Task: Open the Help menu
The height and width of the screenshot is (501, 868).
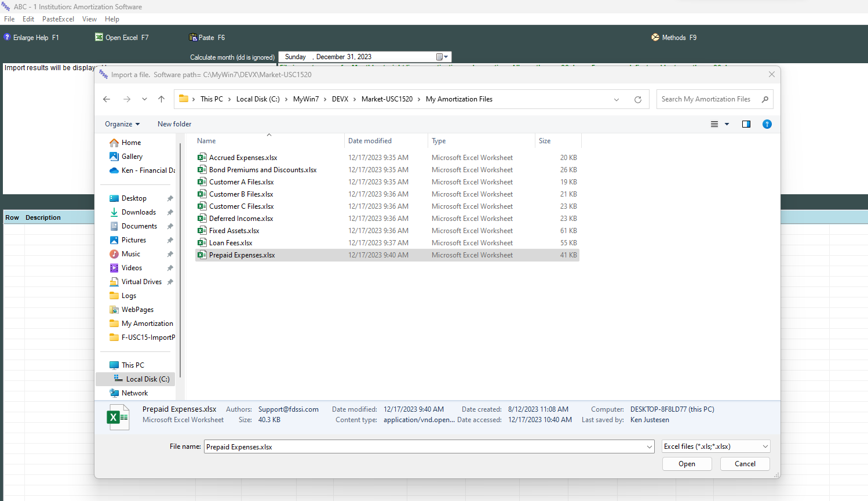Action: (112, 19)
